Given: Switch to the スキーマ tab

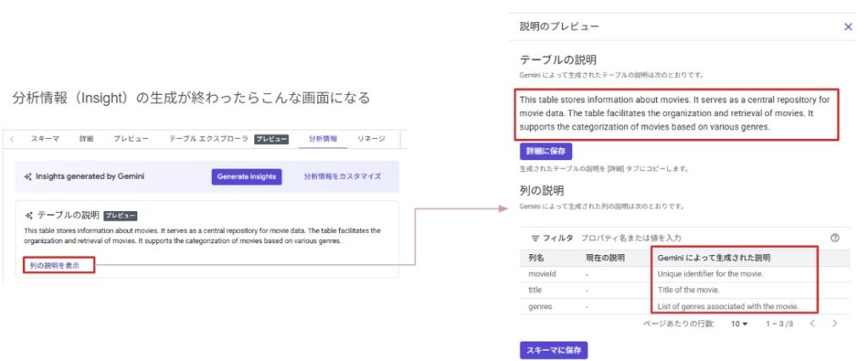Looking at the screenshot, I should [x=46, y=139].
